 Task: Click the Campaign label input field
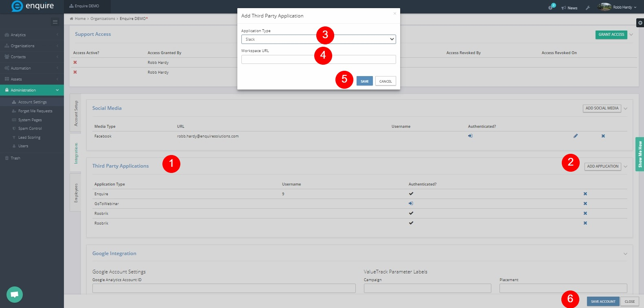[427, 288]
